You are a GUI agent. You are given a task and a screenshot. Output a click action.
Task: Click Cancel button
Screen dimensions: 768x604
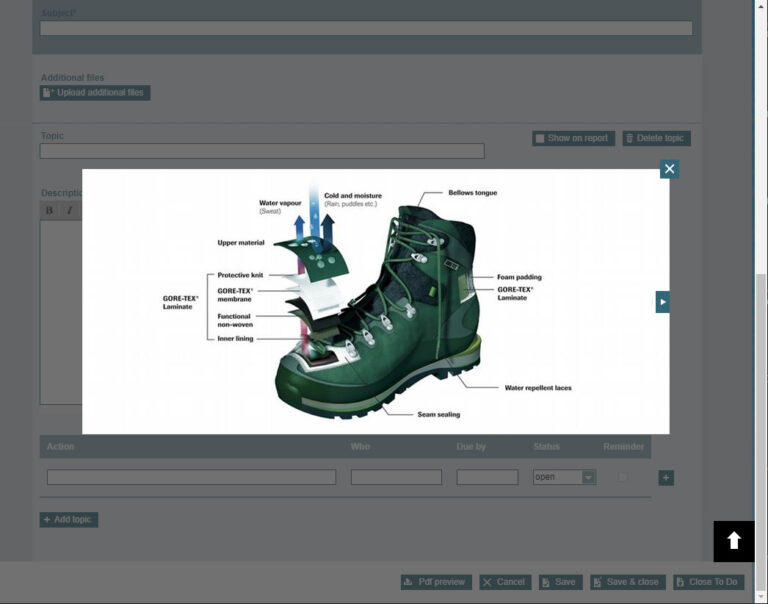pyautogui.click(x=505, y=582)
